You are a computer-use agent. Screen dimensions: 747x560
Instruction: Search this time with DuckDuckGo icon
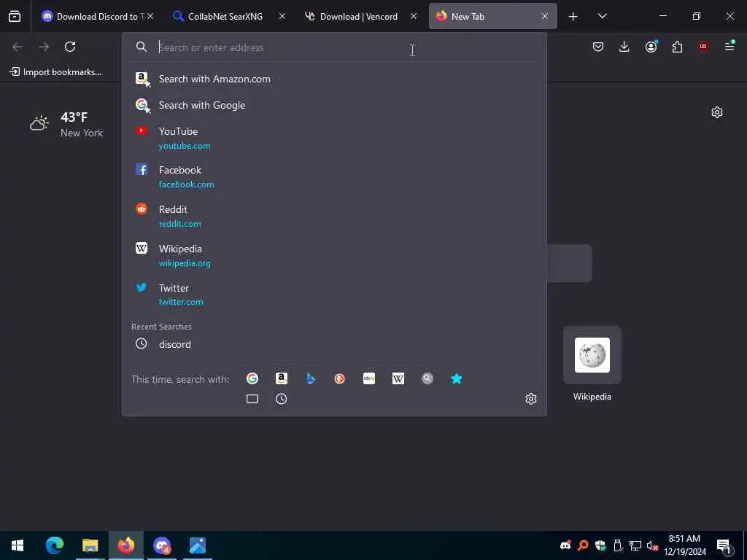pyautogui.click(x=339, y=378)
